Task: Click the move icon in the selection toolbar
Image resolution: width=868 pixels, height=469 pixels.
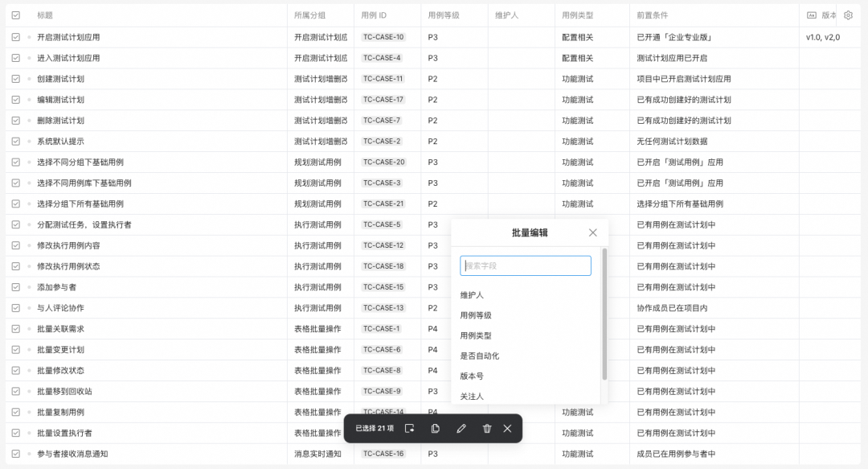Action: coord(410,428)
